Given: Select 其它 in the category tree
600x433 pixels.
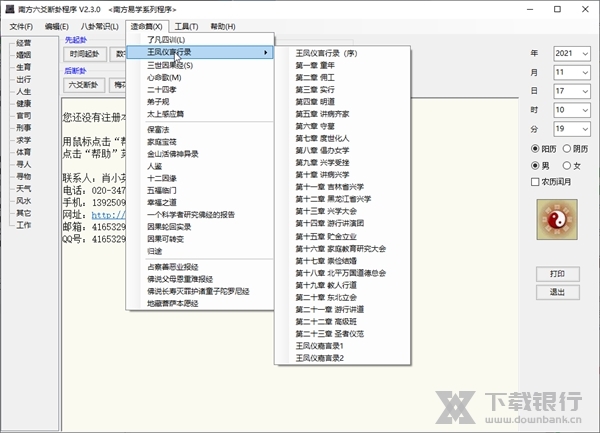Looking at the screenshot, I should coord(24,213).
